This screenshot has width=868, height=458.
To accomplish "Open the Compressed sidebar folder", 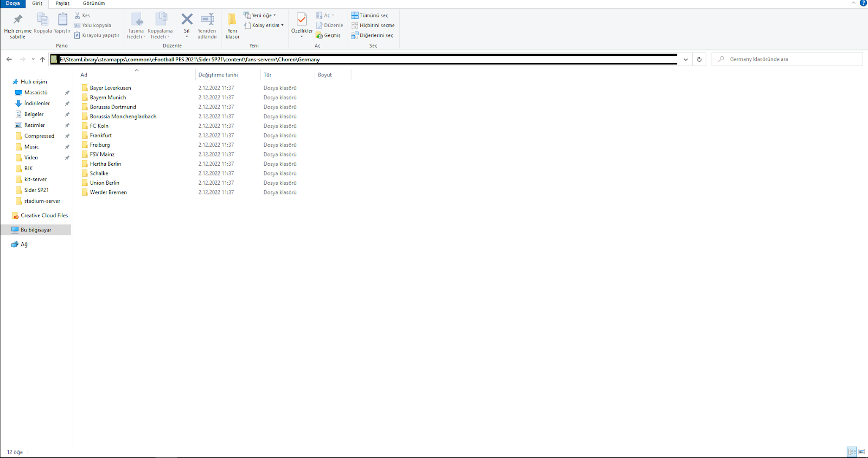I will click(39, 136).
